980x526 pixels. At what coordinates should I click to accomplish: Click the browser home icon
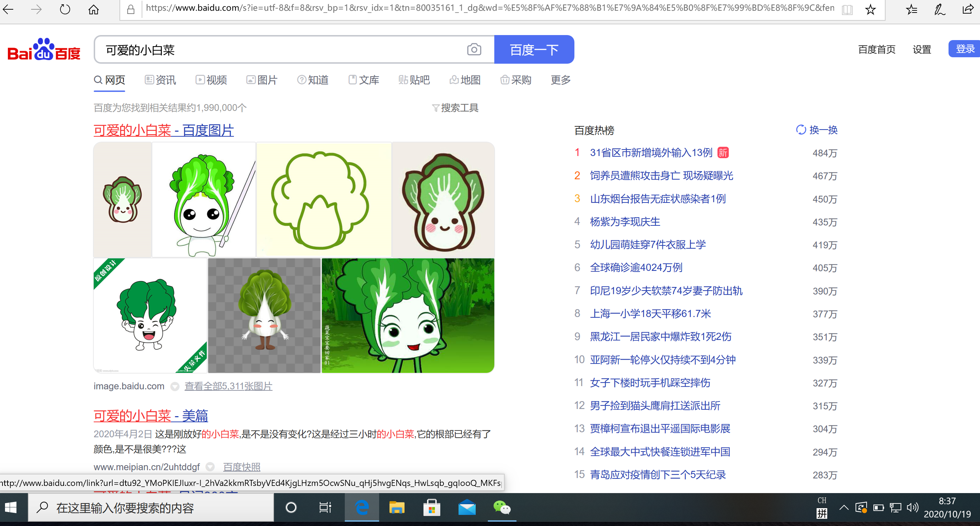94,9
